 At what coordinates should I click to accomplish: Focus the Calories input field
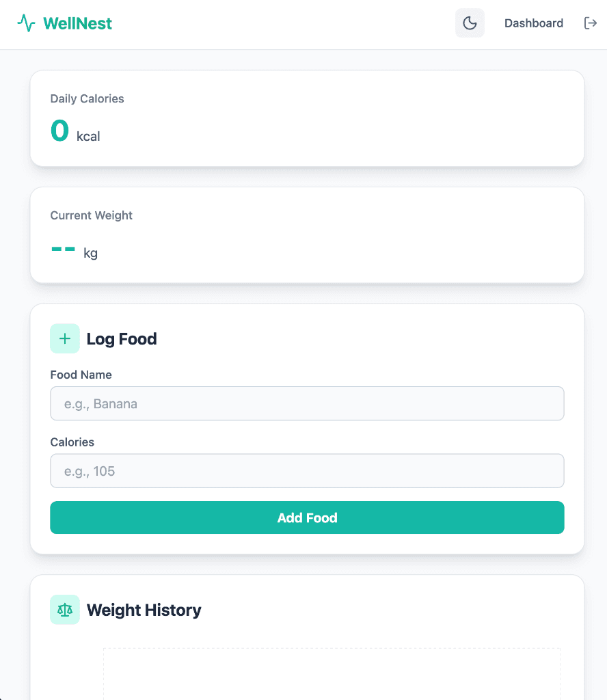[307, 471]
